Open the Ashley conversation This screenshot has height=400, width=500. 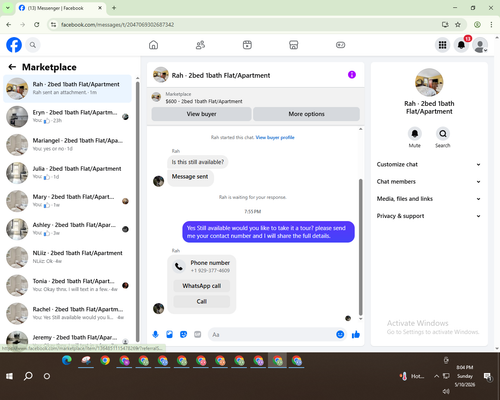coord(67,229)
